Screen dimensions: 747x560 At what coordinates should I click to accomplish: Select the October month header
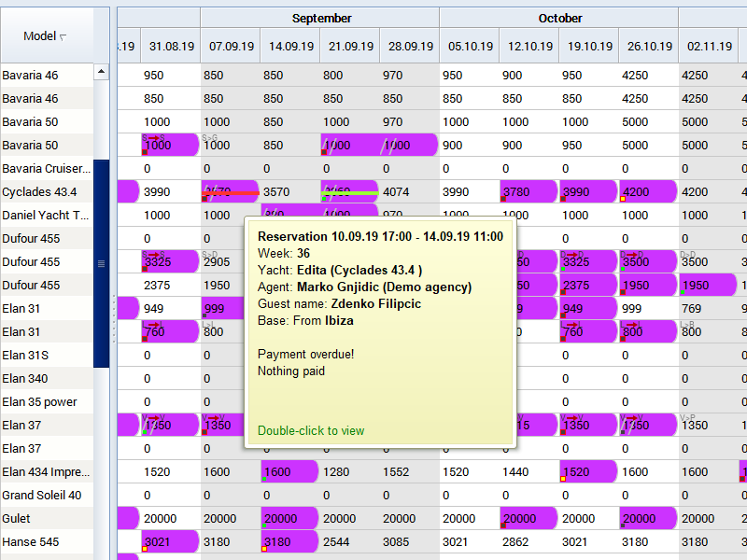(559, 19)
